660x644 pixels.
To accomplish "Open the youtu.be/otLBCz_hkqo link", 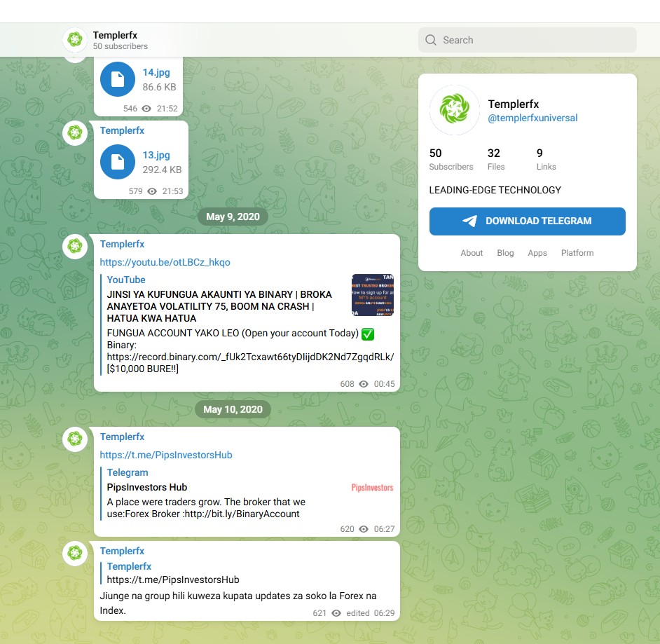I will (x=165, y=262).
